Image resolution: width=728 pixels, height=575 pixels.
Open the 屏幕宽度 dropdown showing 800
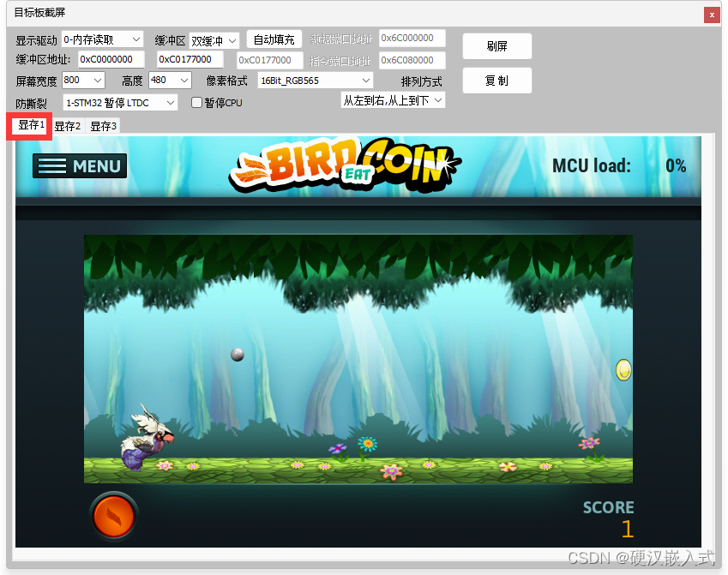click(83, 81)
